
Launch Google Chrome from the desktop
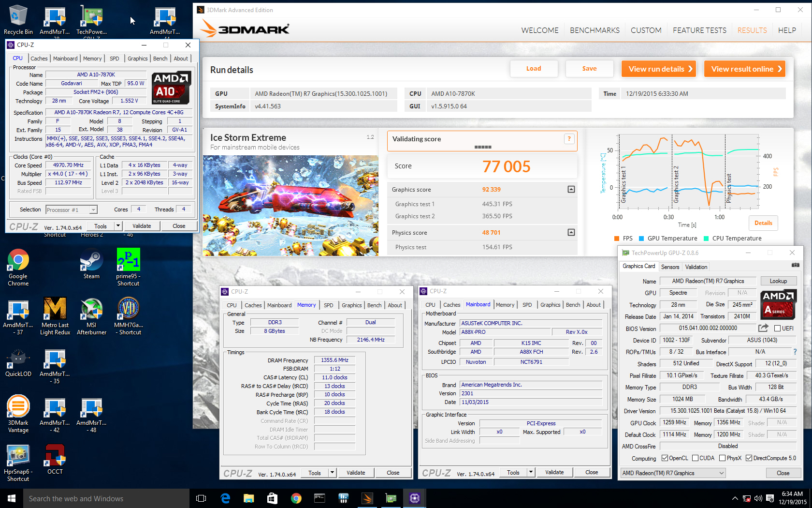[18, 268]
